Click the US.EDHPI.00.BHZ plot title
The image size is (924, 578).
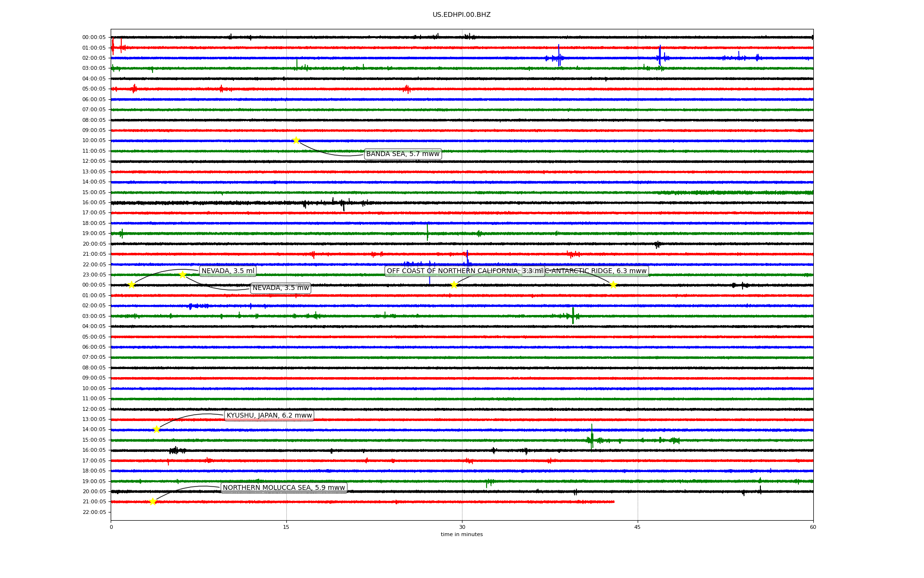461,15
